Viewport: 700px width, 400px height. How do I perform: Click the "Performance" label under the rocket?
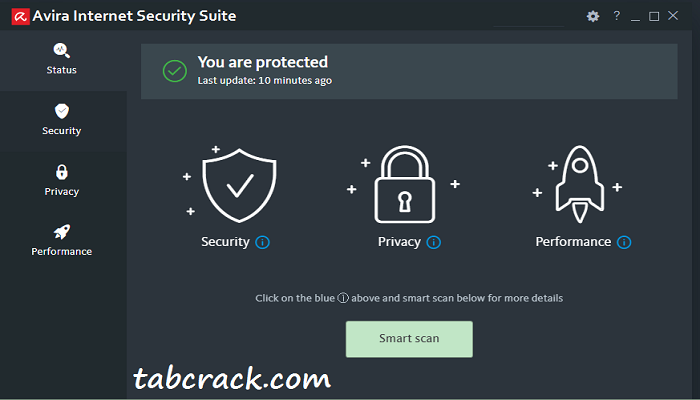(573, 242)
